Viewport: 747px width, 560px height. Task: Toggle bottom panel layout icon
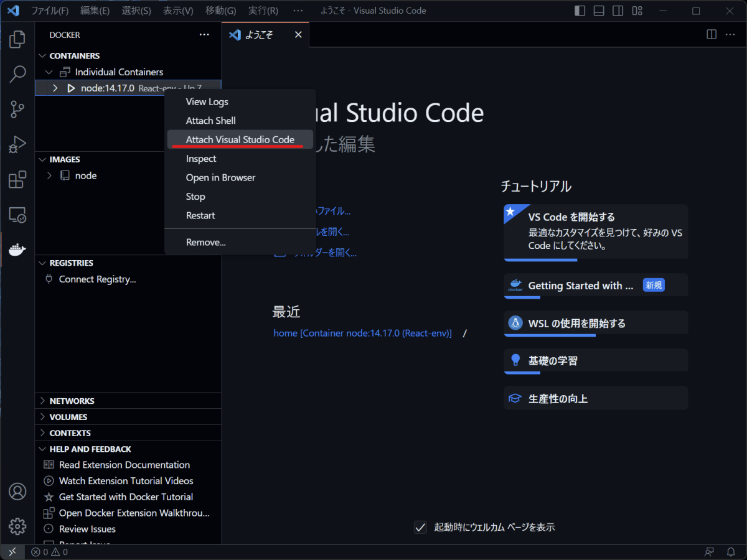click(599, 11)
